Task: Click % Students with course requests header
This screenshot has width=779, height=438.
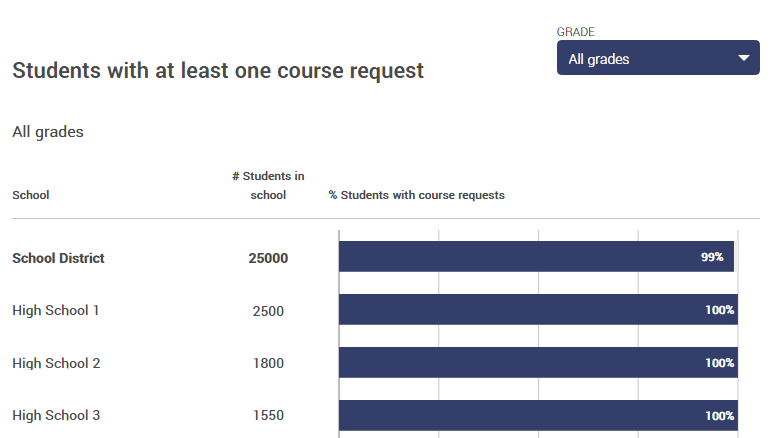Action: pos(416,195)
